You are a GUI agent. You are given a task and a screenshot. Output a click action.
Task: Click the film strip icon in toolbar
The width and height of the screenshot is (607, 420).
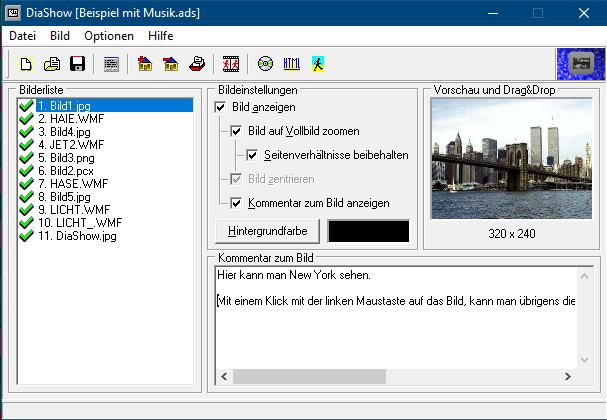231,64
